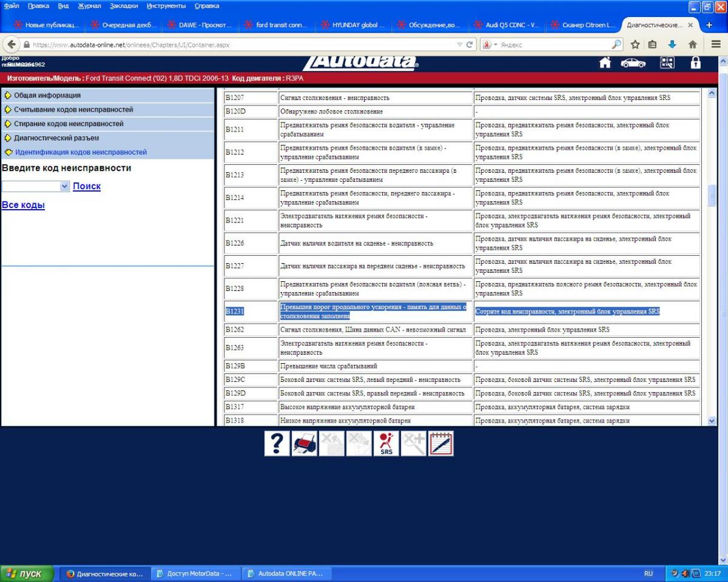Image resolution: width=728 pixels, height=582 pixels.
Task: Open address bar history dropdown arrow
Action: coord(459,45)
